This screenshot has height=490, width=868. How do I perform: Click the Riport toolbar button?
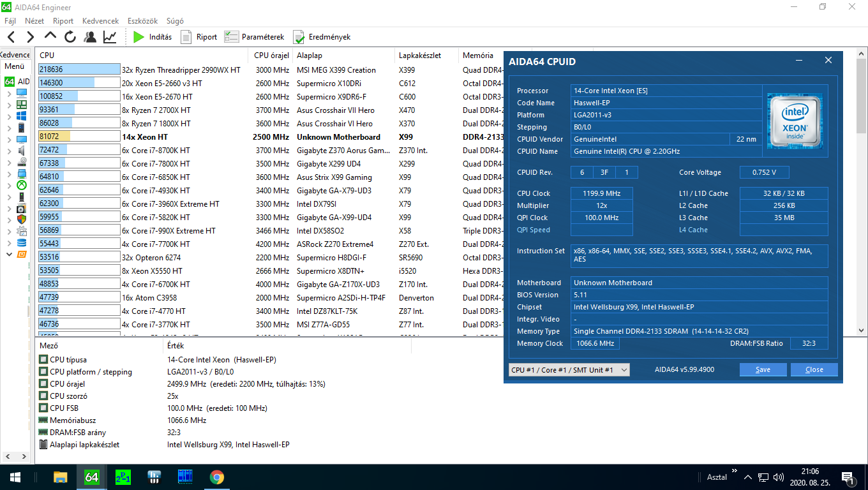tap(199, 37)
